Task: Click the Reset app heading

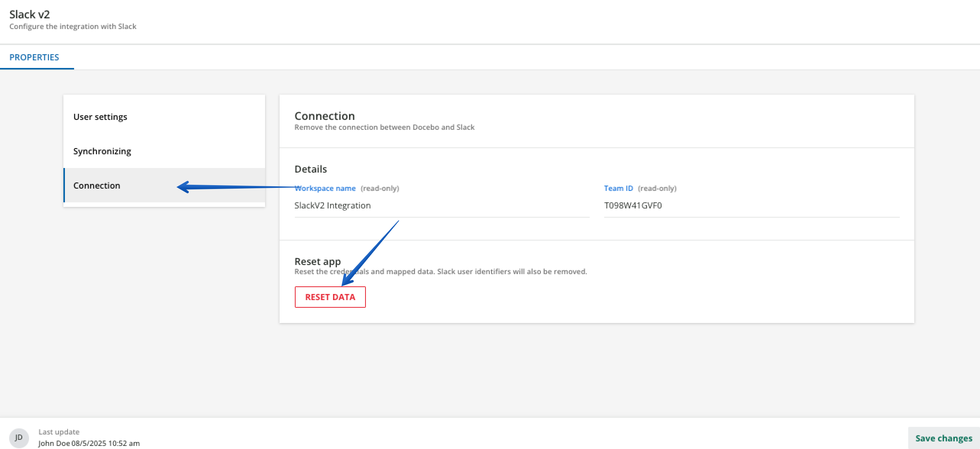Action: (x=317, y=261)
